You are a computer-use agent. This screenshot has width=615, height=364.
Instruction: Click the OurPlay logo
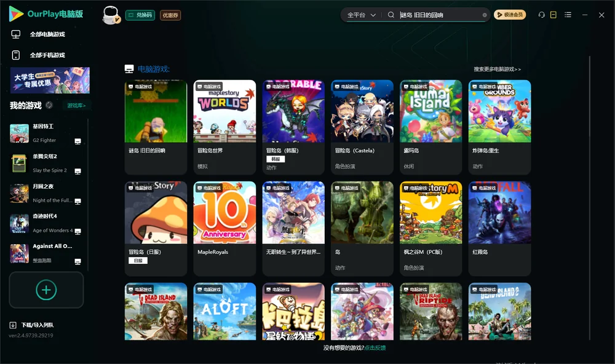coord(46,14)
